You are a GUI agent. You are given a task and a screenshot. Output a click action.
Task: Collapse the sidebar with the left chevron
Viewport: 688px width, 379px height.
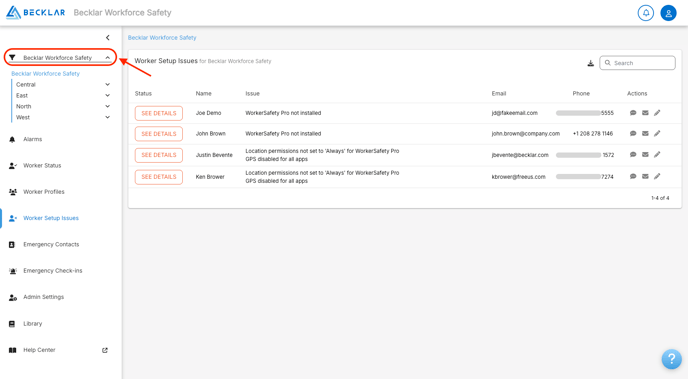coord(108,38)
